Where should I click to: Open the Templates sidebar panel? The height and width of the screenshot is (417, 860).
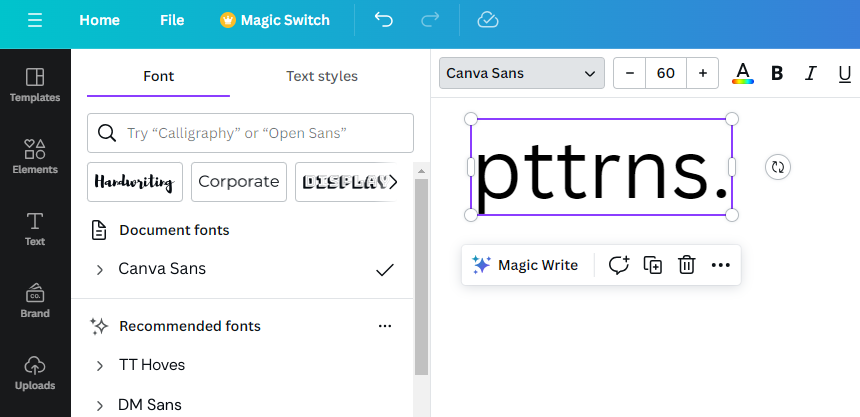35,85
